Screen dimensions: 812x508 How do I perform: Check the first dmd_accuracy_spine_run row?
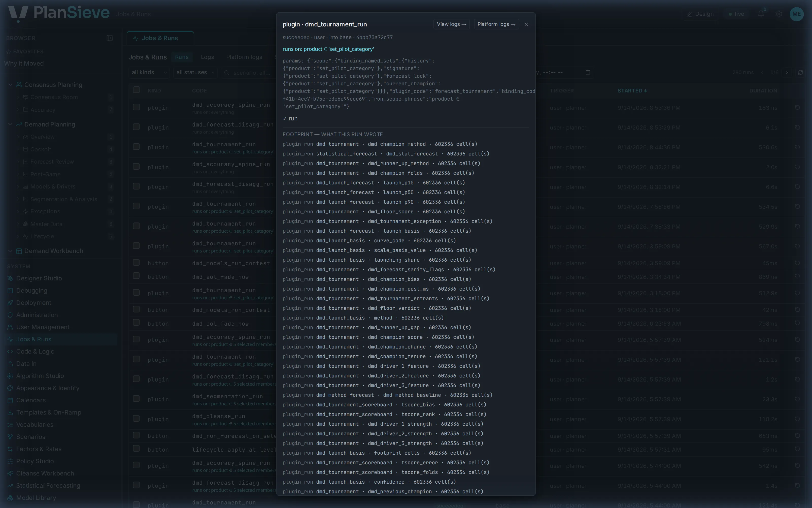point(136,107)
